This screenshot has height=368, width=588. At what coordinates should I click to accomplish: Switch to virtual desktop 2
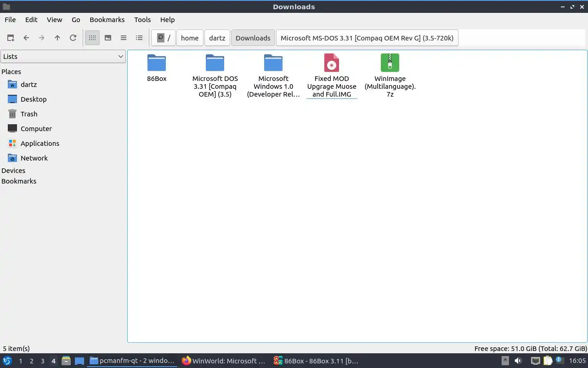[x=31, y=361]
